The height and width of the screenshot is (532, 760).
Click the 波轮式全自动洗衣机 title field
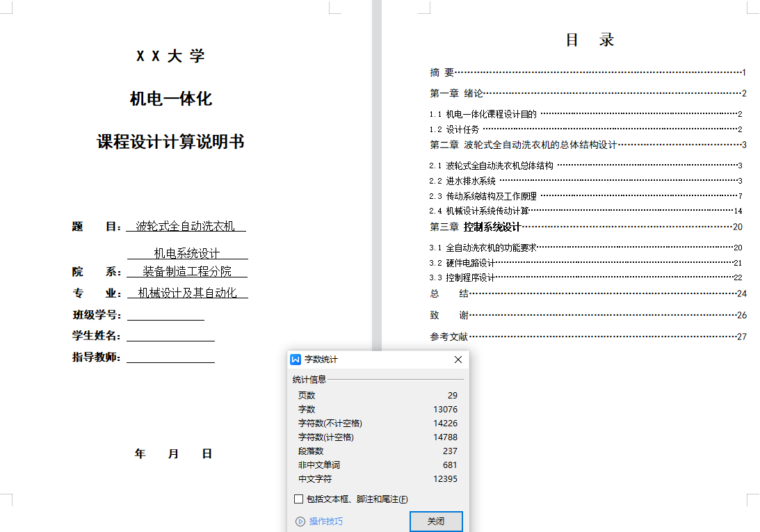click(x=186, y=226)
